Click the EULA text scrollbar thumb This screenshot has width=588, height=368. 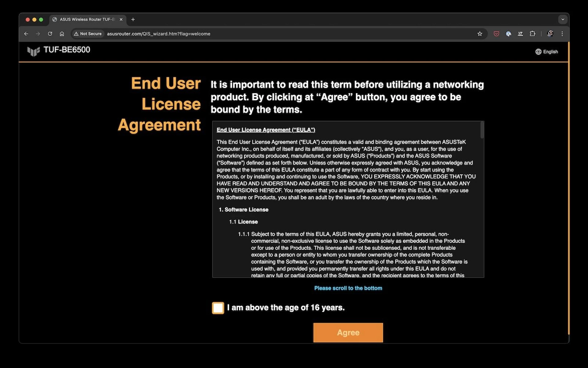point(482,130)
